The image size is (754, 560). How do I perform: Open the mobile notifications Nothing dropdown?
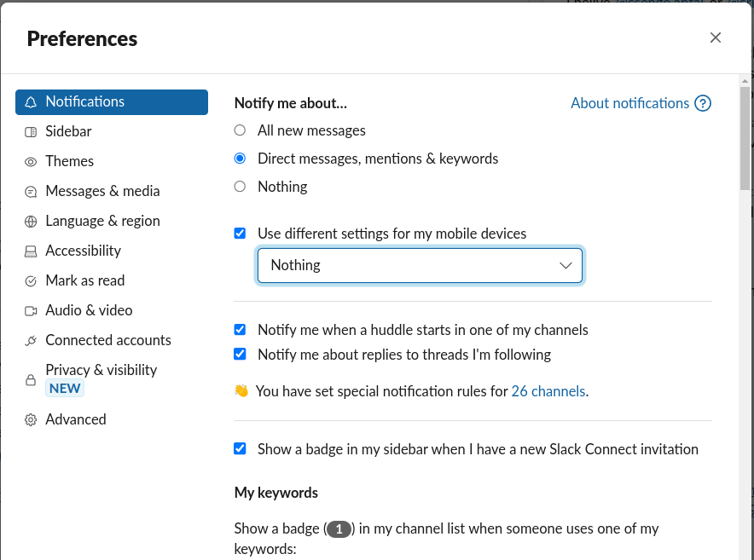[x=420, y=265]
